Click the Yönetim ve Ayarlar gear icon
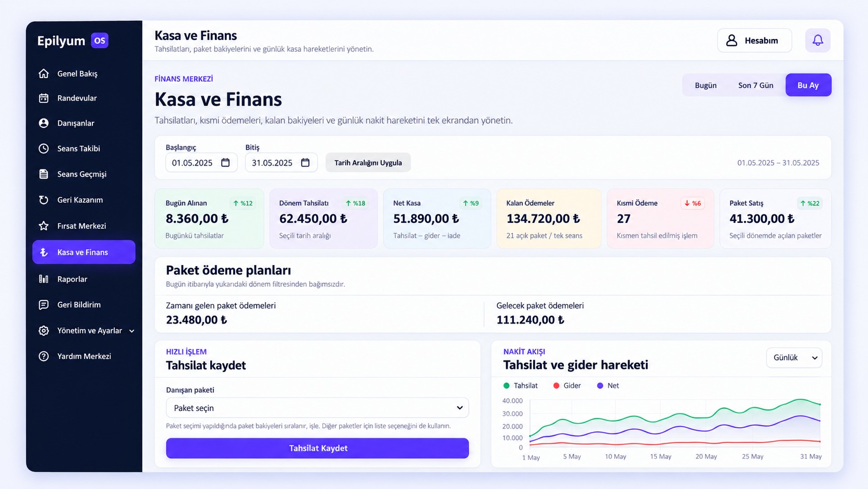This screenshot has height=489, width=868. tap(44, 331)
